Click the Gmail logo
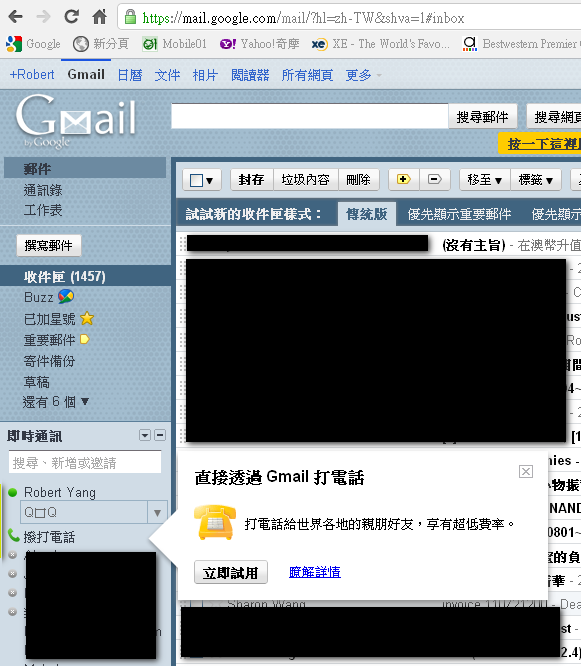This screenshot has width=581, height=666. pyautogui.click(x=76, y=119)
